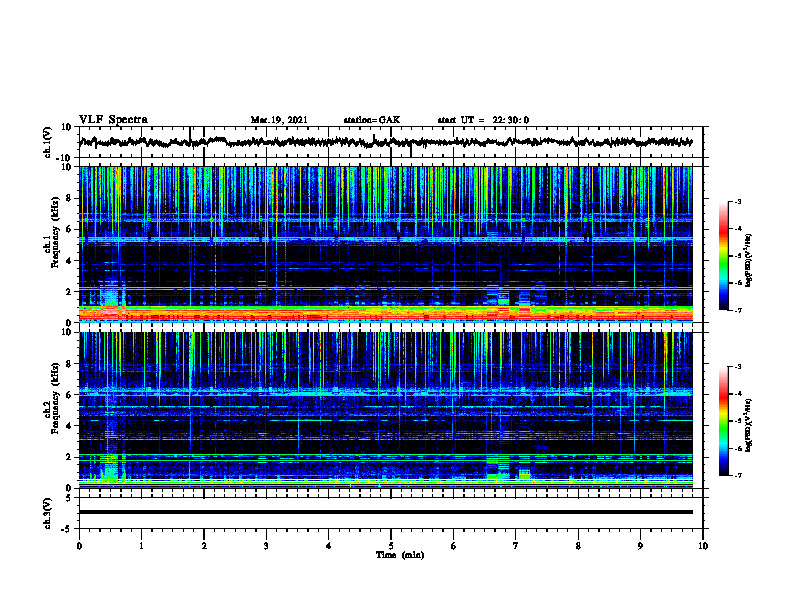Click the ch.2 spectrogram color scale bar

724,421
